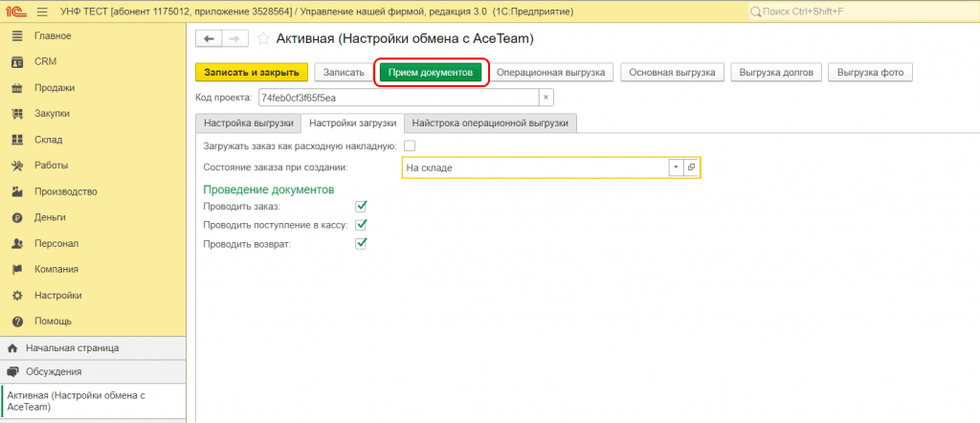Go forward with the right arrow
The height and width of the screenshot is (423, 980).
pos(233,39)
